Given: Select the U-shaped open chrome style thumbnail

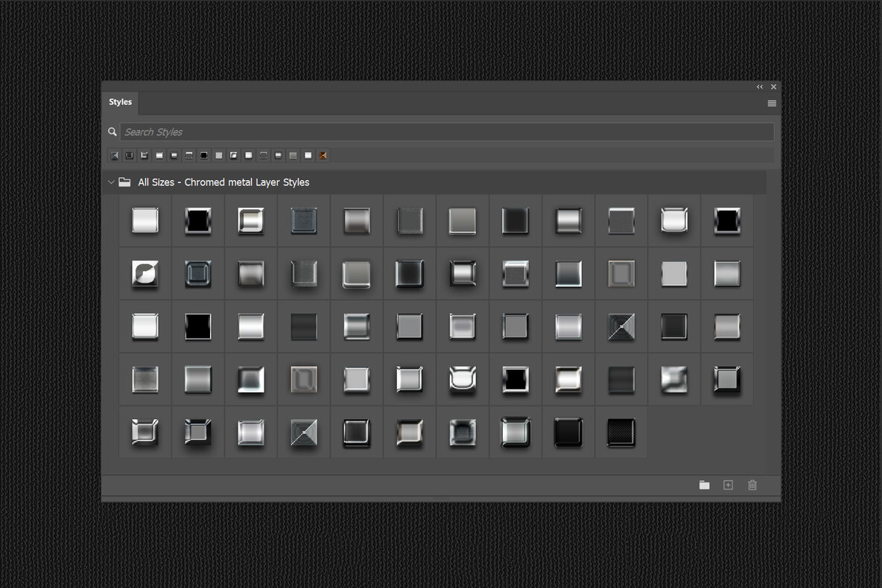Looking at the screenshot, I should 462,380.
